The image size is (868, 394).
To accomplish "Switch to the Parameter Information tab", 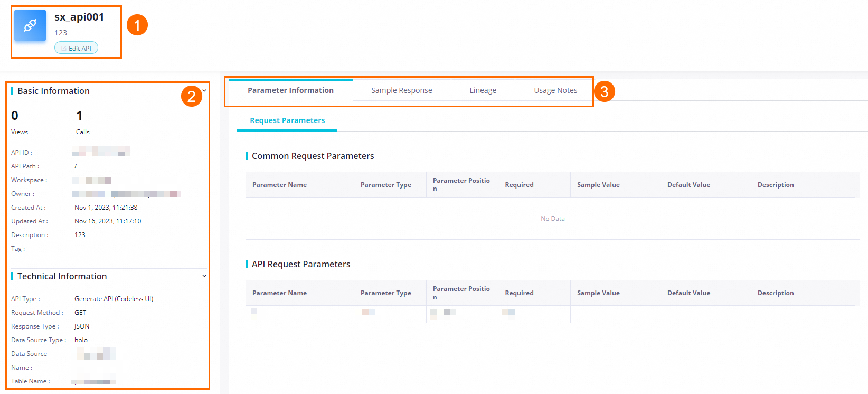I will [x=290, y=90].
